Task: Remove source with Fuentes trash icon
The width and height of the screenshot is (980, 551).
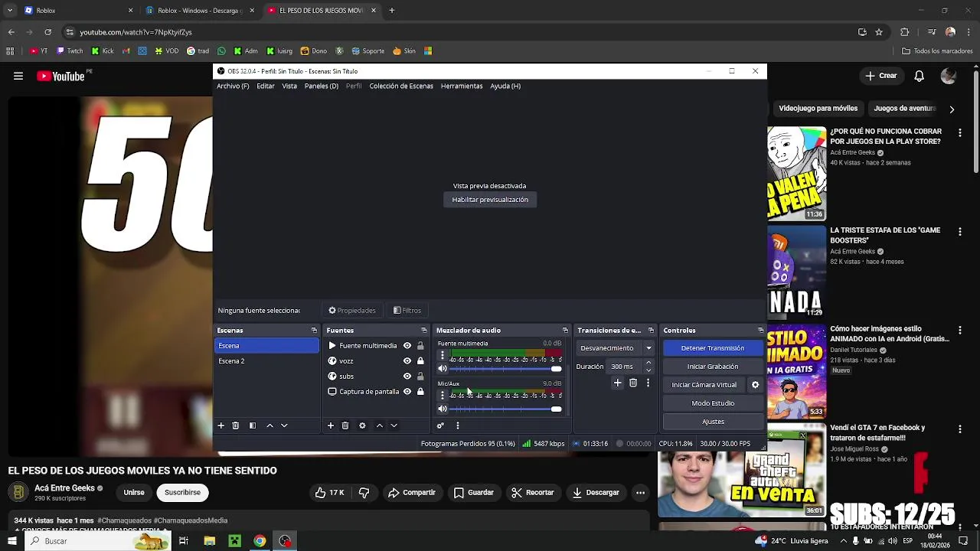Action: coord(345,425)
